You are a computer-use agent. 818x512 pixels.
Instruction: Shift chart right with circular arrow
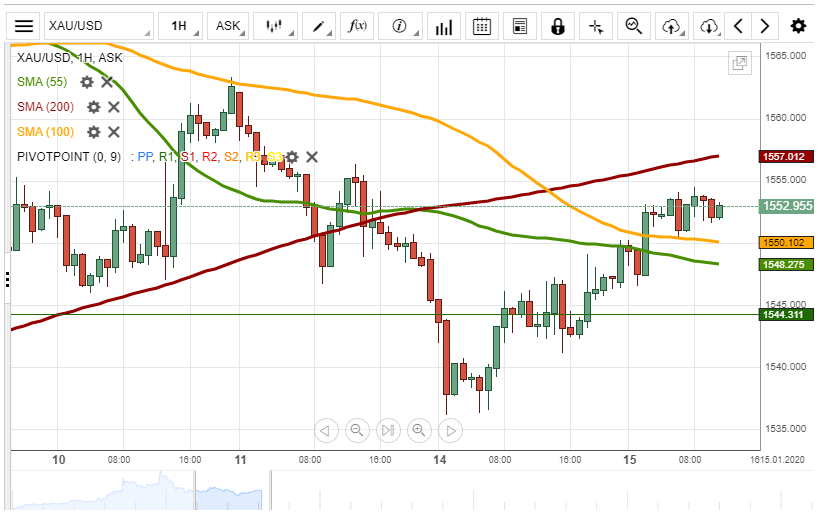click(450, 431)
